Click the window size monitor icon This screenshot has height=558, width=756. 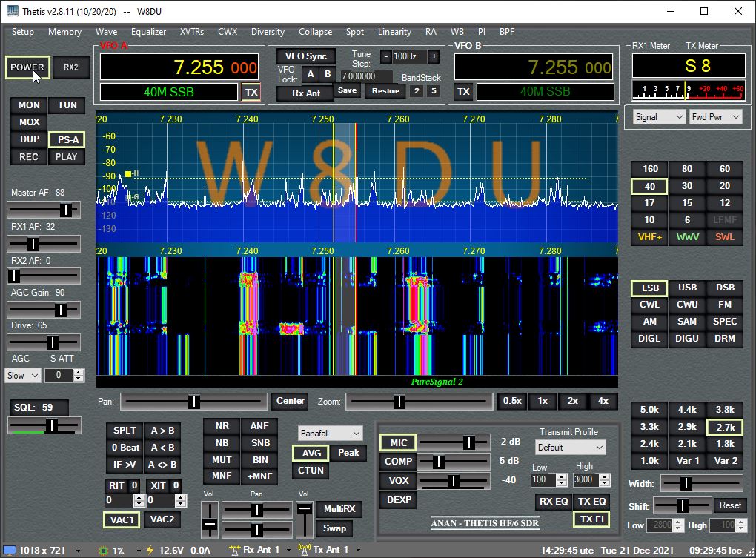coord(11,550)
